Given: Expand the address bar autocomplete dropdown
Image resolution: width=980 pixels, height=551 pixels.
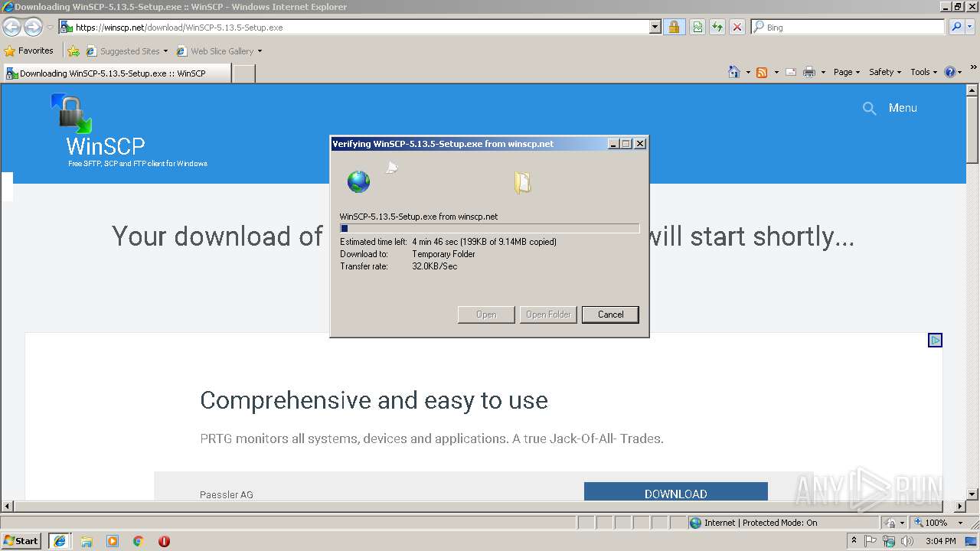Looking at the screenshot, I should point(655,28).
